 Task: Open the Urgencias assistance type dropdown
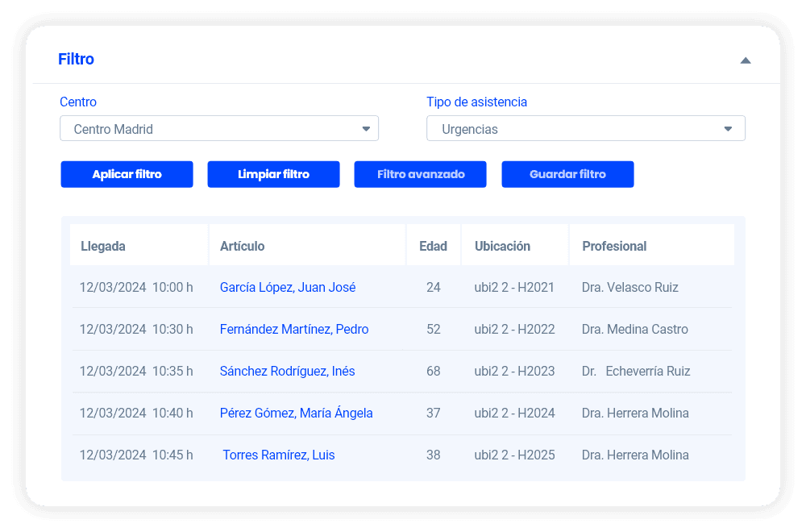585,129
